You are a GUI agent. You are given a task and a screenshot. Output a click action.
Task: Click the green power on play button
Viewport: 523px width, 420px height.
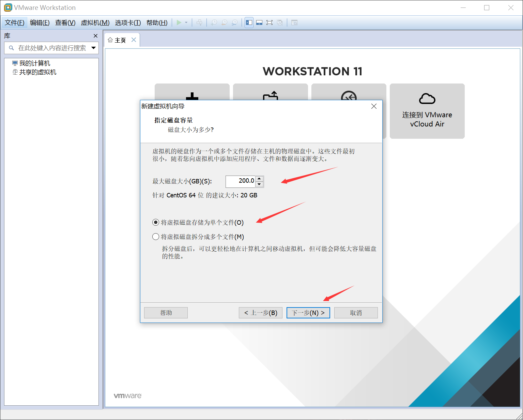179,22
